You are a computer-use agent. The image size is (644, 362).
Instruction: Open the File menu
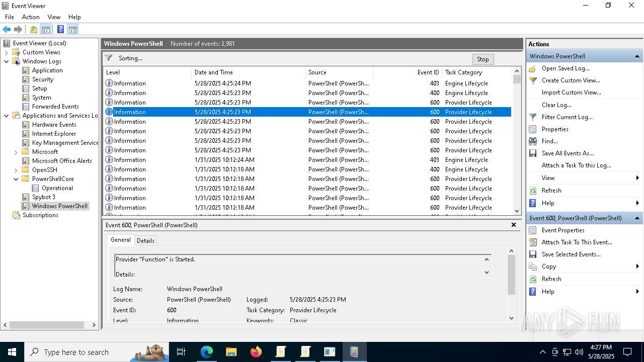coord(10,17)
